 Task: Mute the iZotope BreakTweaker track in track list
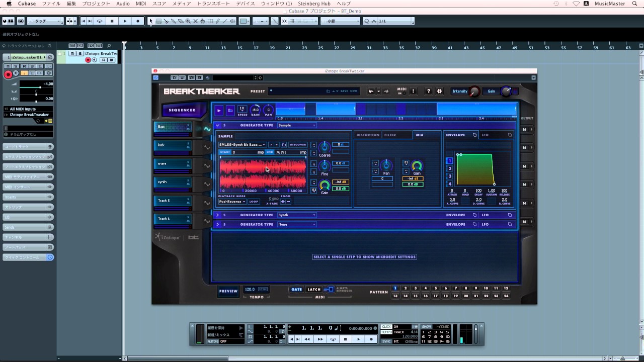click(72, 53)
